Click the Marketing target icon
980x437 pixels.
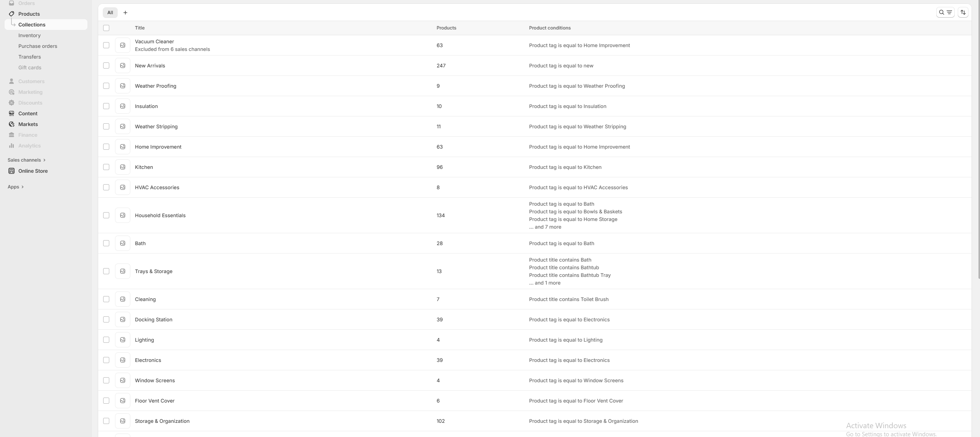pyautogui.click(x=12, y=92)
